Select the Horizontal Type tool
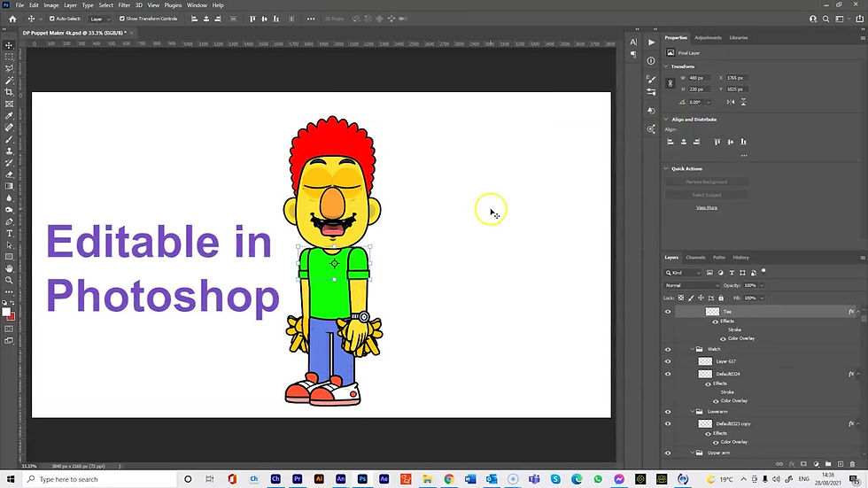868x488 pixels. point(9,233)
